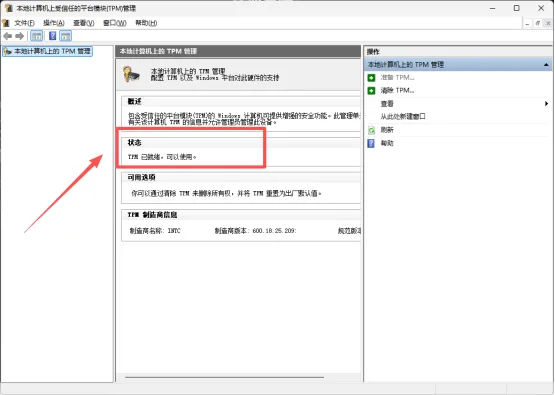The image size is (555, 395).
Task: Close the TPM management window
Action: point(541,8)
